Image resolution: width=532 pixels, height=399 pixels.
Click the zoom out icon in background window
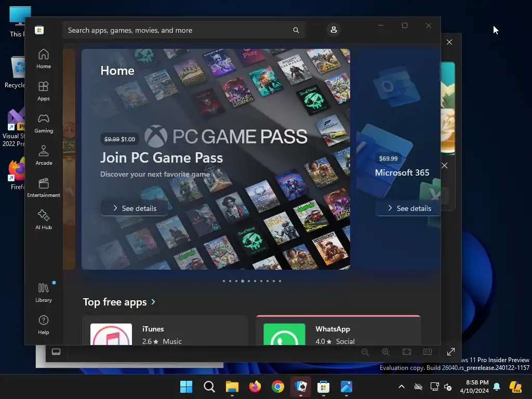coord(365,352)
